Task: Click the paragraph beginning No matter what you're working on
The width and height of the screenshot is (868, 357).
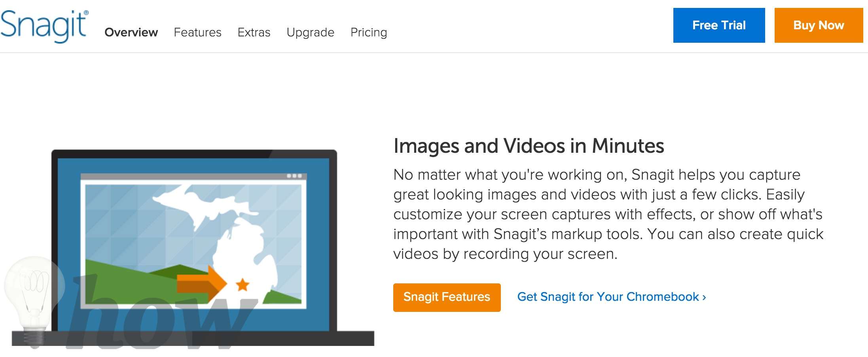Action: pos(608,214)
